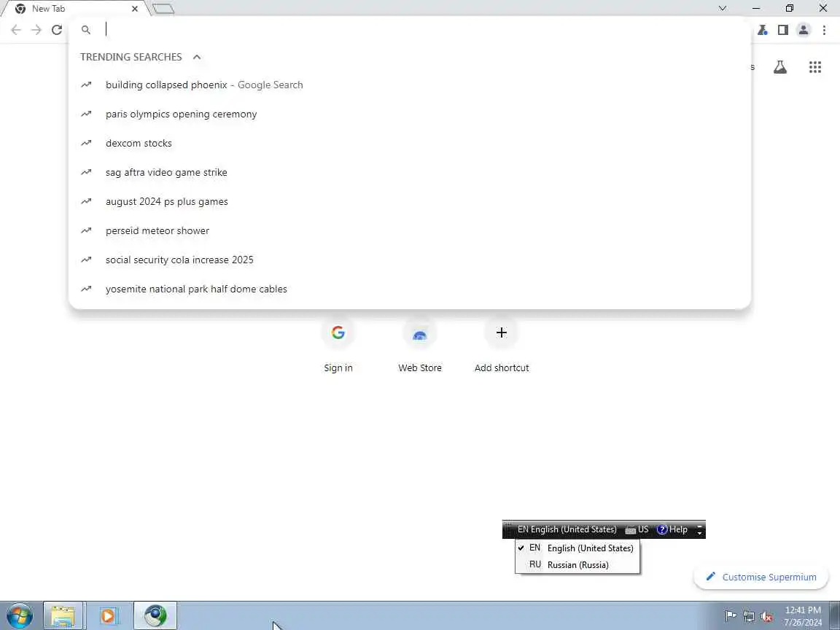
Task: Select suggestion august 2024 ps plus games
Action: pyautogui.click(x=410, y=201)
